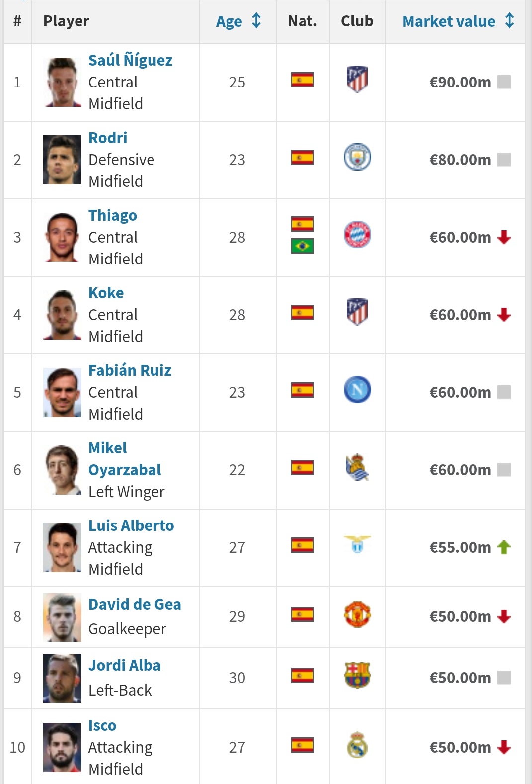Open Saúl Ñíguez player profile

click(x=130, y=60)
